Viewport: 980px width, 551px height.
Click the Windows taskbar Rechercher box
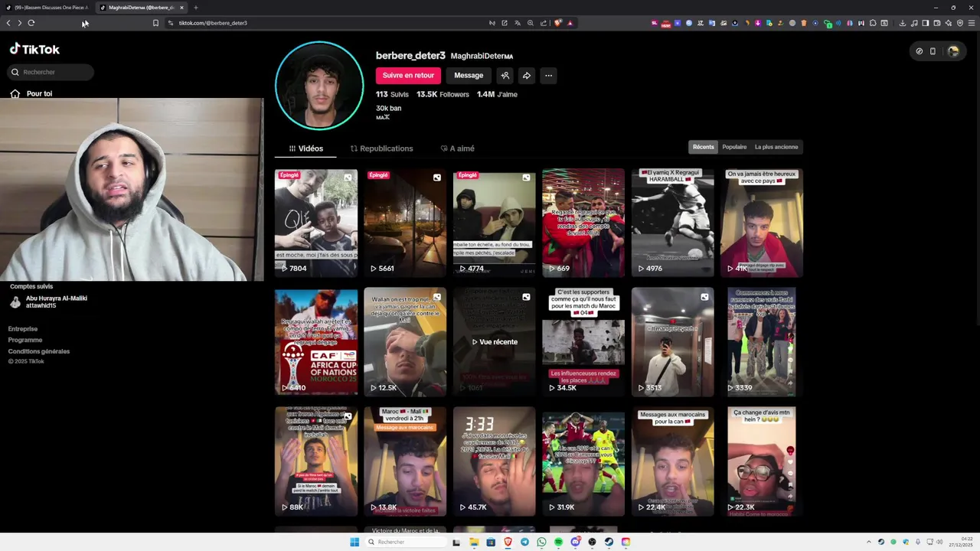(404, 542)
